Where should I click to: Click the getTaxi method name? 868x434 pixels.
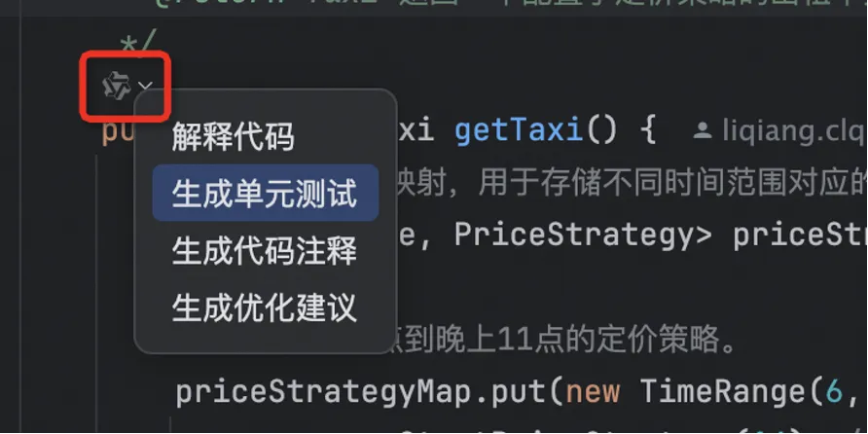point(518,131)
